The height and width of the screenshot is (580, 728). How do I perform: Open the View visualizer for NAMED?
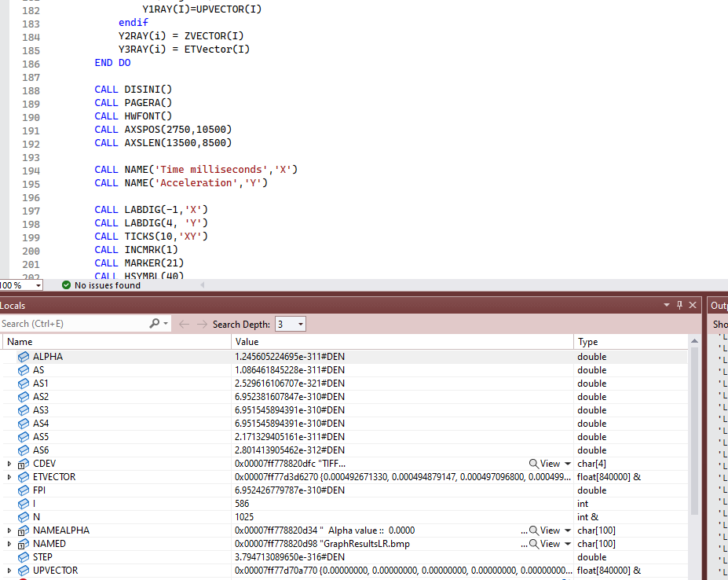[545, 544]
